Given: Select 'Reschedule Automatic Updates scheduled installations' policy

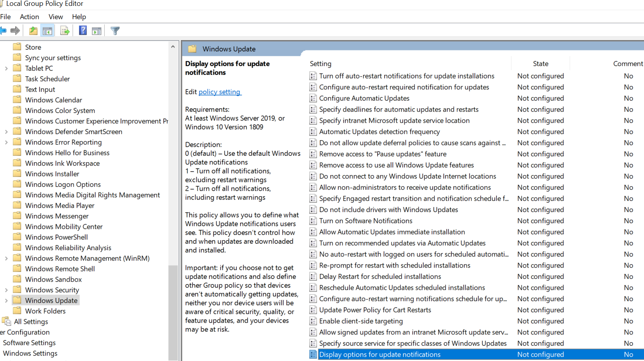Looking at the screenshot, I should click(402, 288).
